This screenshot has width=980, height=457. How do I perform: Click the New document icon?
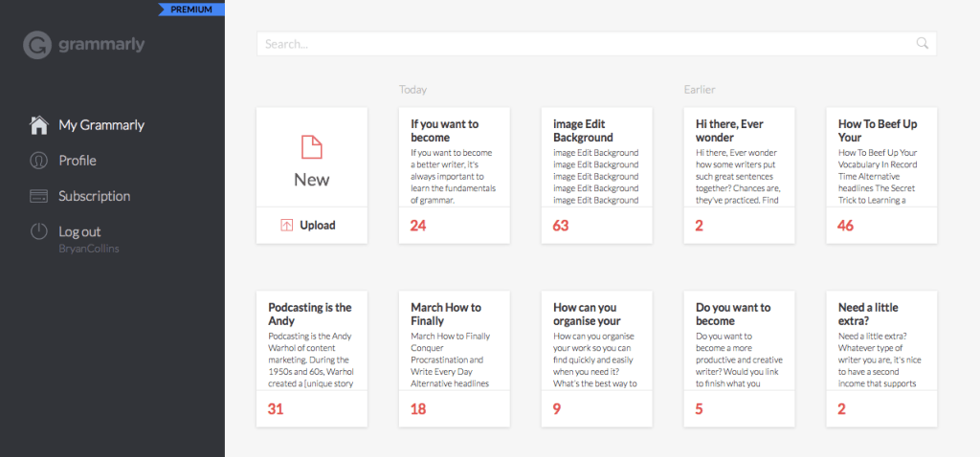[x=312, y=146]
